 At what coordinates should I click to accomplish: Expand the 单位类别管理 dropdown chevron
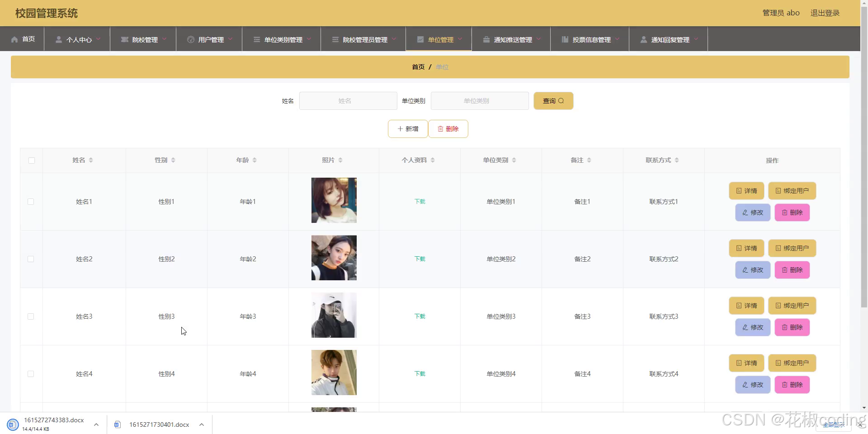click(x=309, y=39)
